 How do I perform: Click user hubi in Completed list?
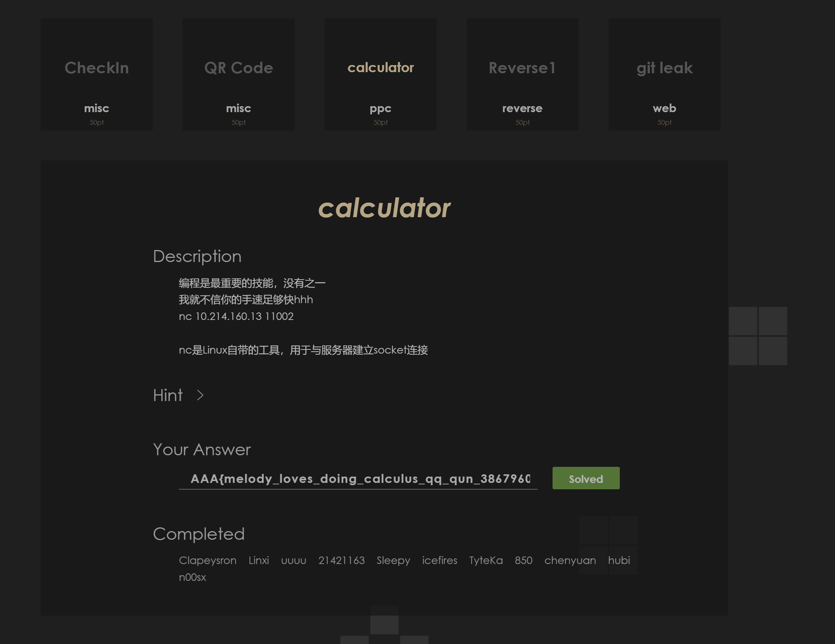pyautogui.click(x=619, y=560)
